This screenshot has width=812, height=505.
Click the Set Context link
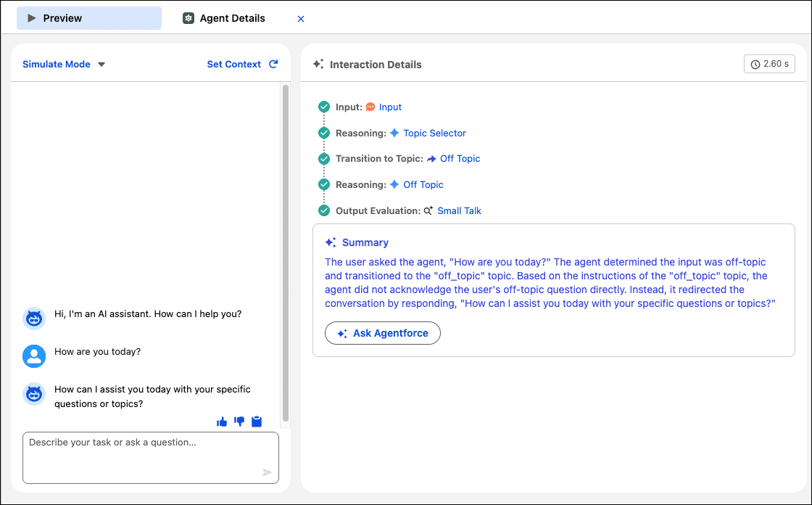[x=233, y=64]
